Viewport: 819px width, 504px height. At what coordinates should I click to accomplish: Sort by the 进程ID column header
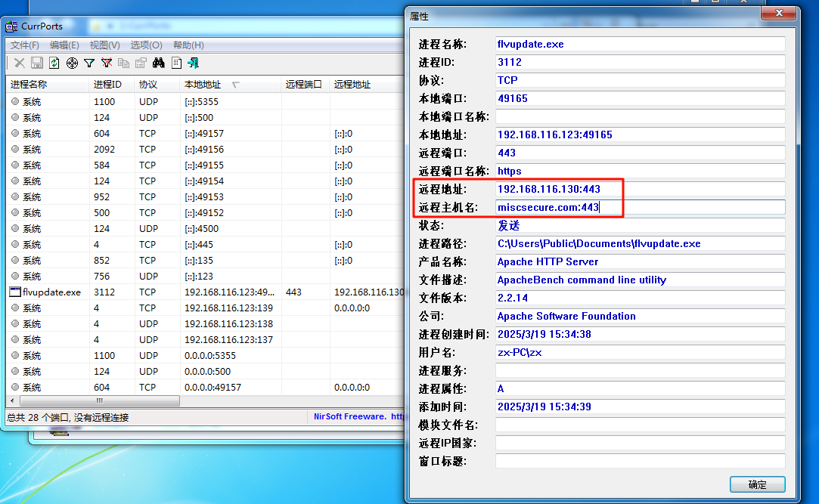point(107,85)
